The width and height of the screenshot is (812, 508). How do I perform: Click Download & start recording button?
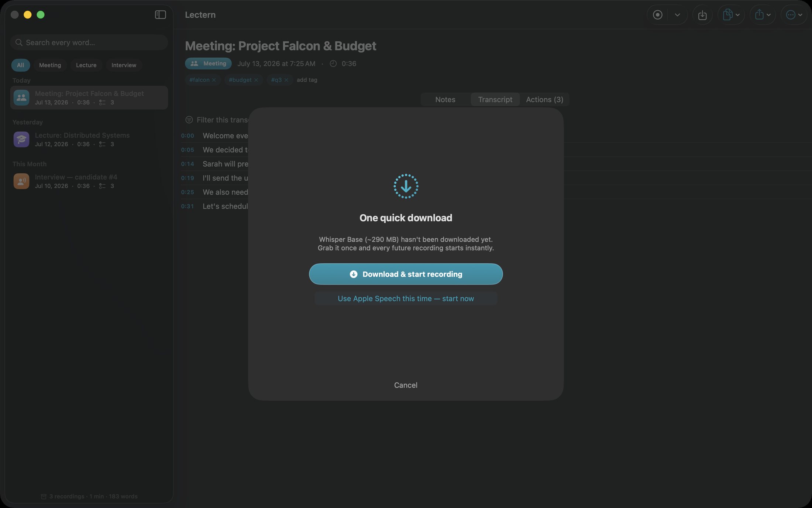point(406,274)
